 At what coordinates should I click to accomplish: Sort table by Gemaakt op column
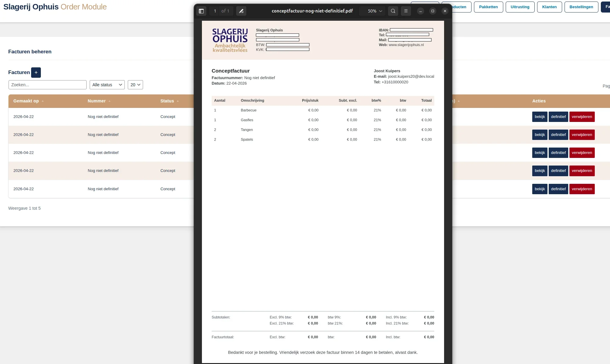click(x=28, y=101)
